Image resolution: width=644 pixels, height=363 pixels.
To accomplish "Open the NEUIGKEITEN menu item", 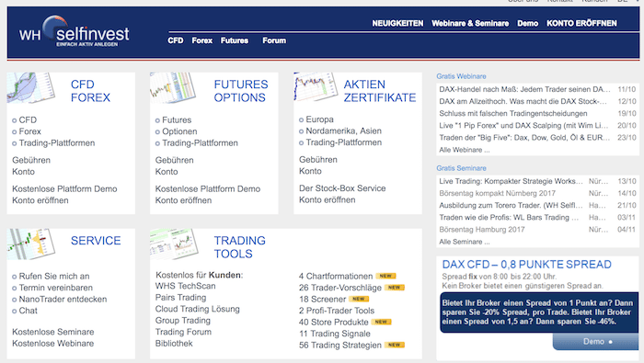I will [397, 23].
